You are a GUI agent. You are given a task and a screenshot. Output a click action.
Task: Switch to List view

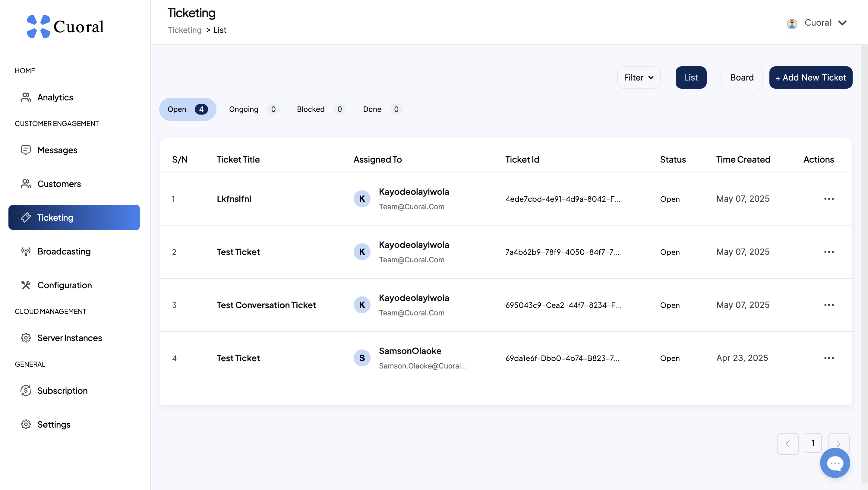coord(691,77)
